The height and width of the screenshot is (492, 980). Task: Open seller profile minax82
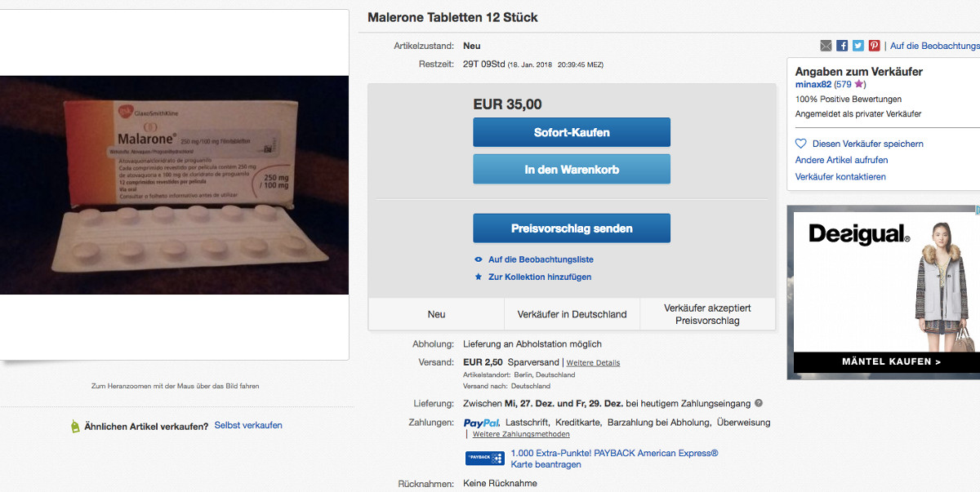click(x=813, y=84)
